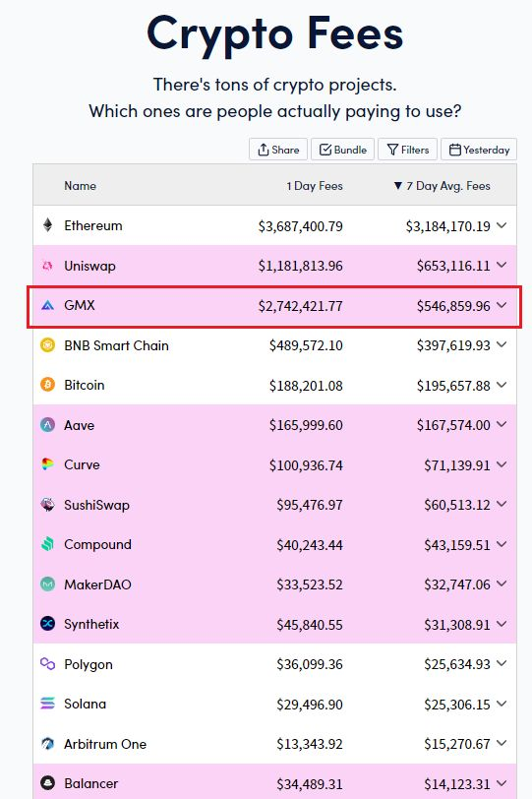The height and width of the screenshot is (799, 532).
Task: Click the Share button
Action: coord(278,150)
